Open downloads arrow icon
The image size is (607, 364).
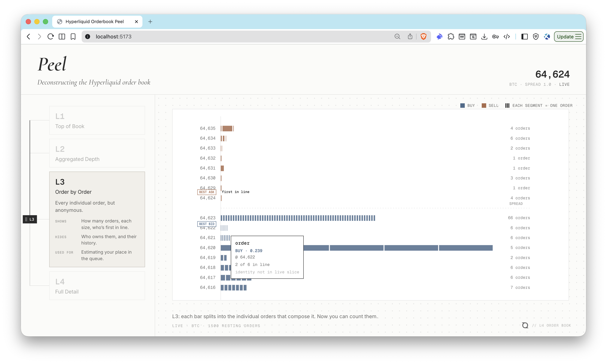click(x=484, y=37)
